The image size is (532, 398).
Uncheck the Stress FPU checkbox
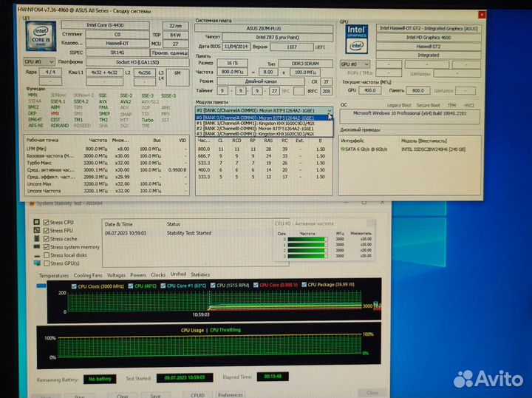pos(46,231)
